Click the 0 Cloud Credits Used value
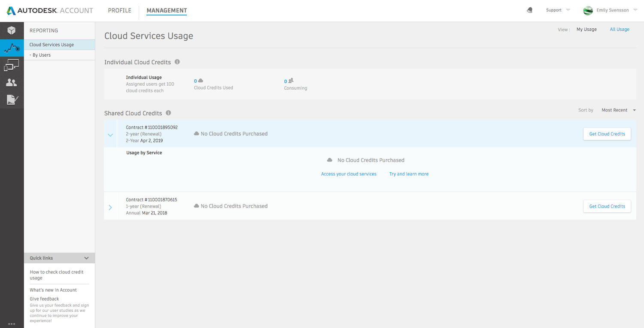This screenshot has height=328, width=644. pos(195,81)
